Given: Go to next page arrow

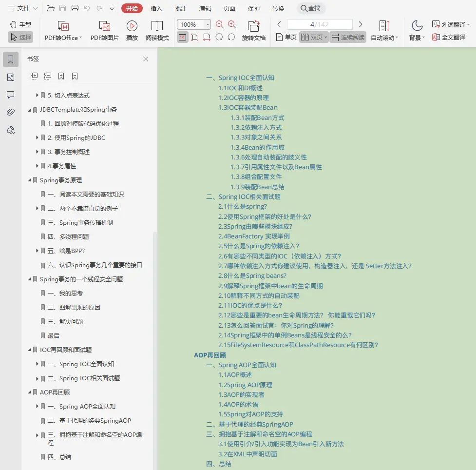Looking at the screenshot, I should coord(361,24).
